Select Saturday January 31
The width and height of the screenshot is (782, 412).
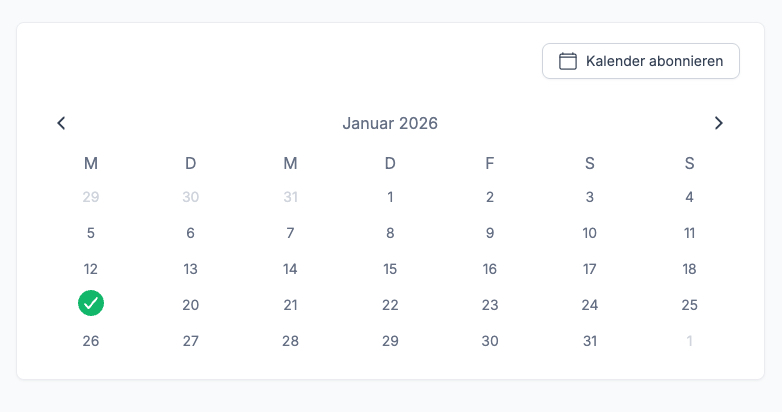[x=590, y=341]
